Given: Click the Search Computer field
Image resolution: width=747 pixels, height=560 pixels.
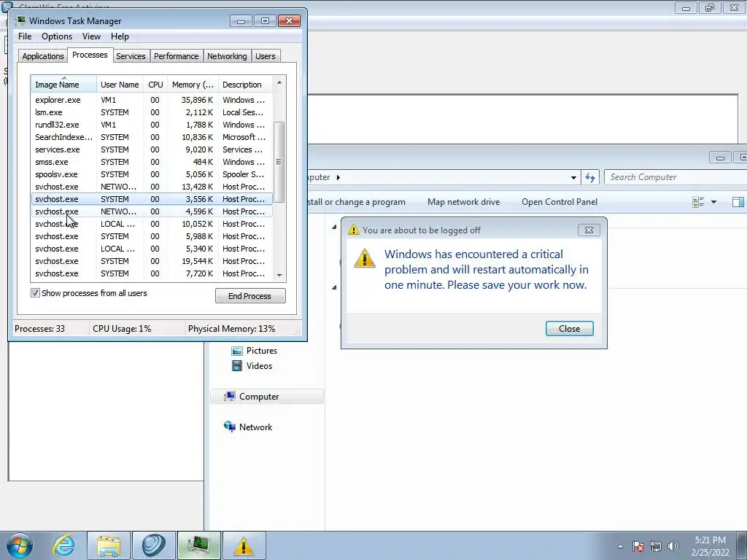Looking at the screenshot, I should click(x=676, y=177).
